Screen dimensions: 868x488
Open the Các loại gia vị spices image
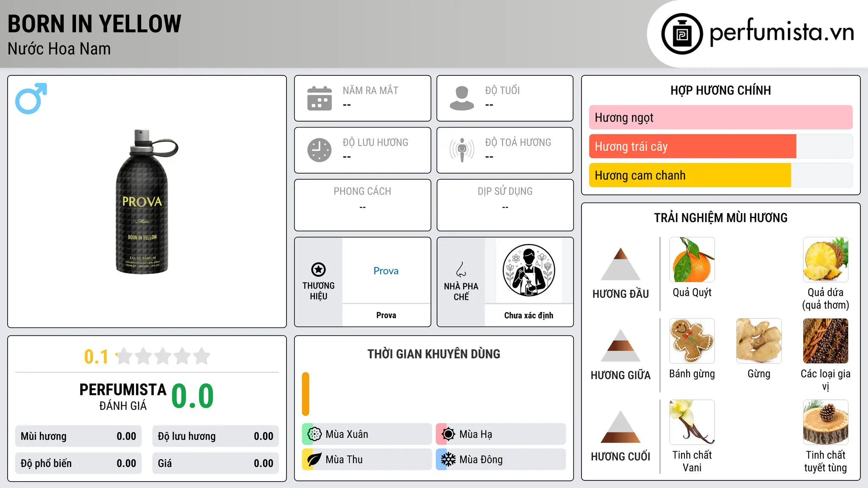pyautogui.click(x=826, y=341)
